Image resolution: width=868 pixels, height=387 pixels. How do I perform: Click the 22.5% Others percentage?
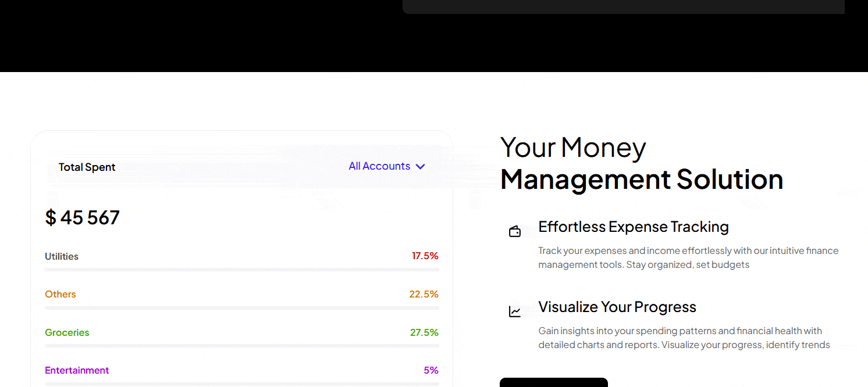[424, 294]
